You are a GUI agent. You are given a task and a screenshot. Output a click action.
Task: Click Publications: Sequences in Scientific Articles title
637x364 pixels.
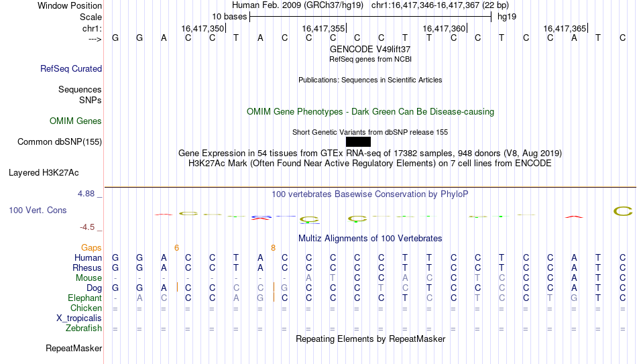tap(370, 80)
